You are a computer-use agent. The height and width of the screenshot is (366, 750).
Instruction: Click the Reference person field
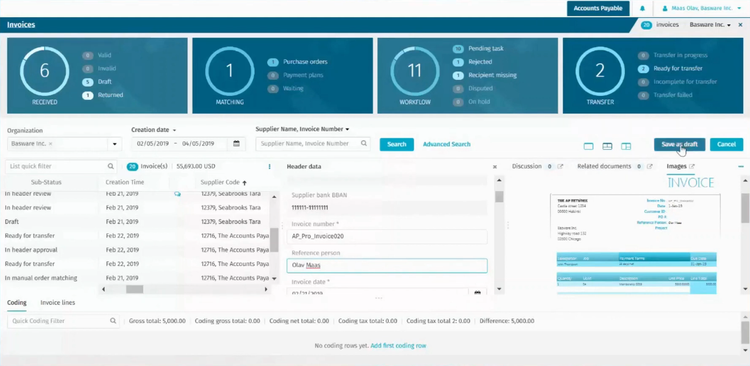coord(386,266)
